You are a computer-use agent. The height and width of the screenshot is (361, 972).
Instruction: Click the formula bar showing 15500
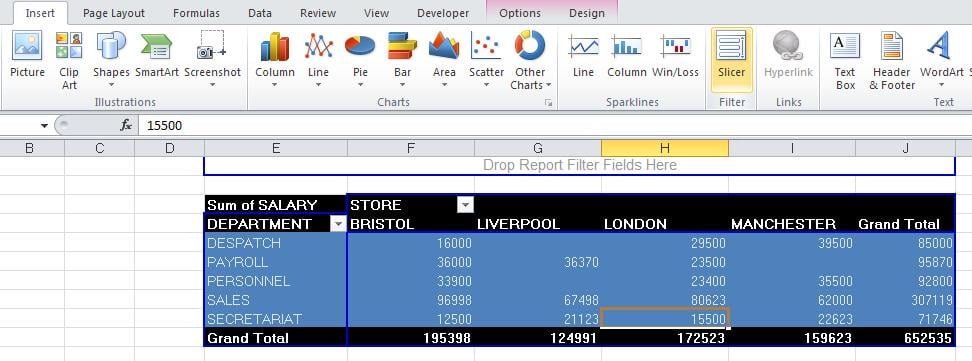tap(555, 125)
